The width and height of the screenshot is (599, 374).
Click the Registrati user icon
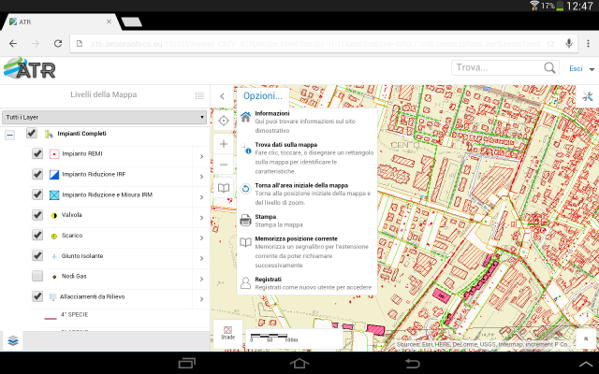coord(246,283)
